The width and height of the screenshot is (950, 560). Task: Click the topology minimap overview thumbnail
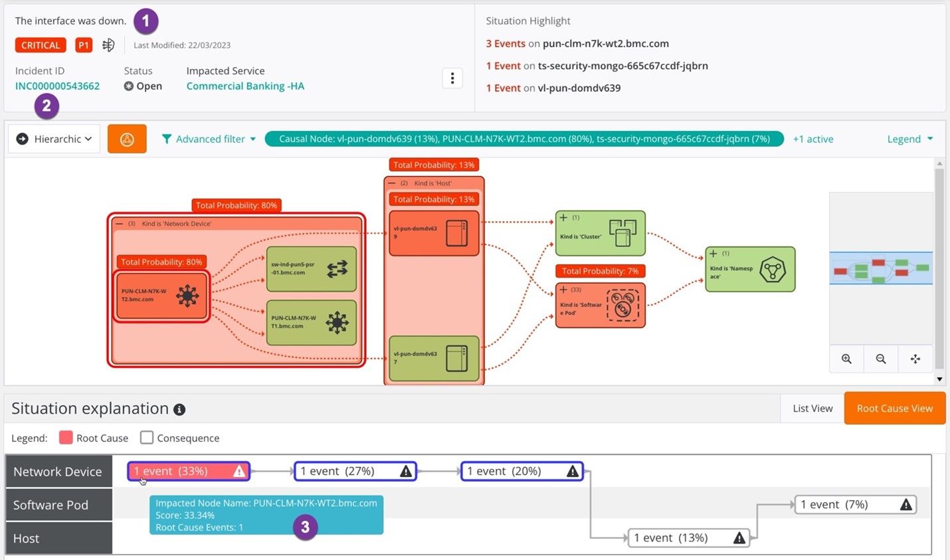click(x=881, y=268)
